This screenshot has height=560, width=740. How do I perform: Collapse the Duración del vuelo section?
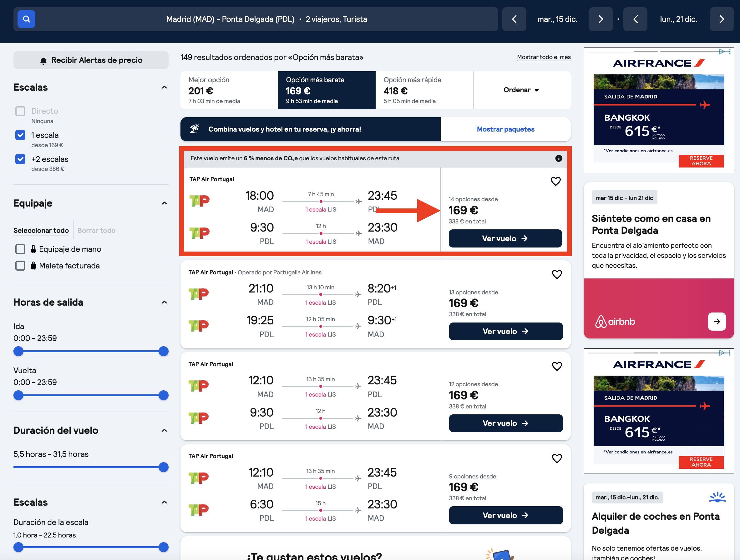(164, 430)
